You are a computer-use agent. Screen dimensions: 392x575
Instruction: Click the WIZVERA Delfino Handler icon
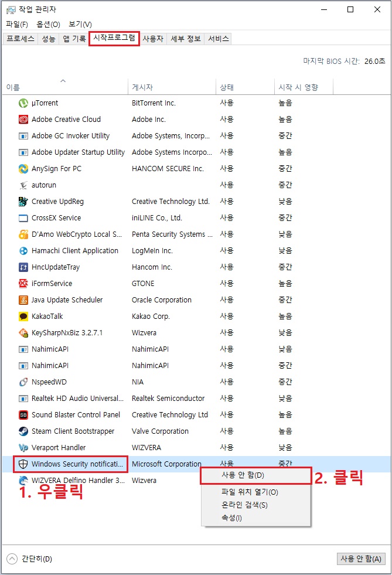pyautogui.click(x=23, y=481)
